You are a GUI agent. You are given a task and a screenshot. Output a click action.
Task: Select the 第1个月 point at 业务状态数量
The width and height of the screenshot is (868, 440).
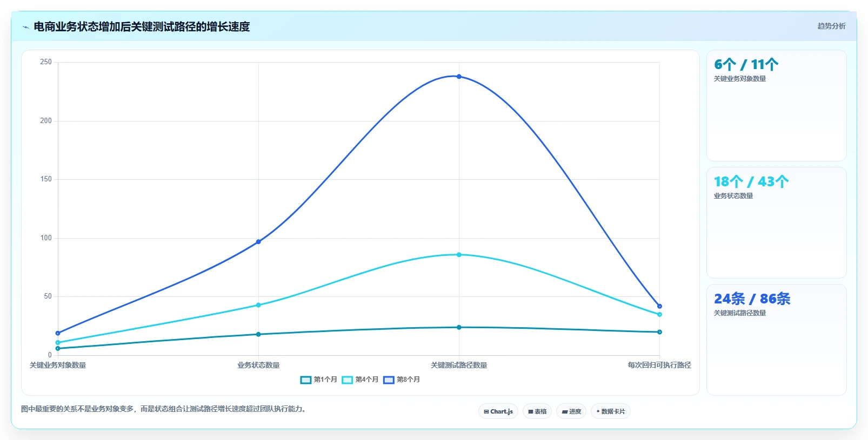(258, 334)
